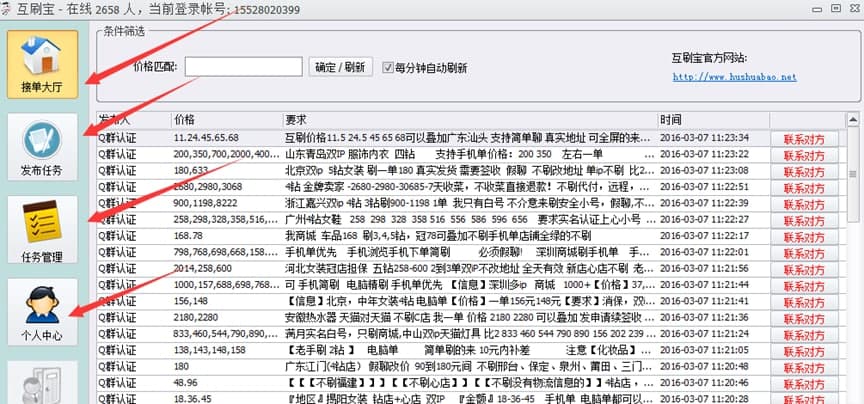Select price cell 138,143,148,158
This screenshot has width=864, height=404.
pos(209,350)
